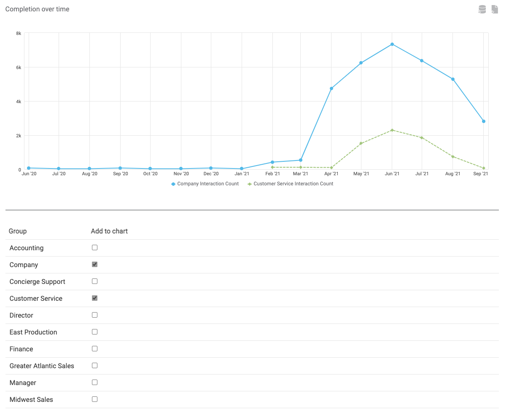Remove Customer Service from the chart via checkbox
509x420 pixels.
click(94, 298)
